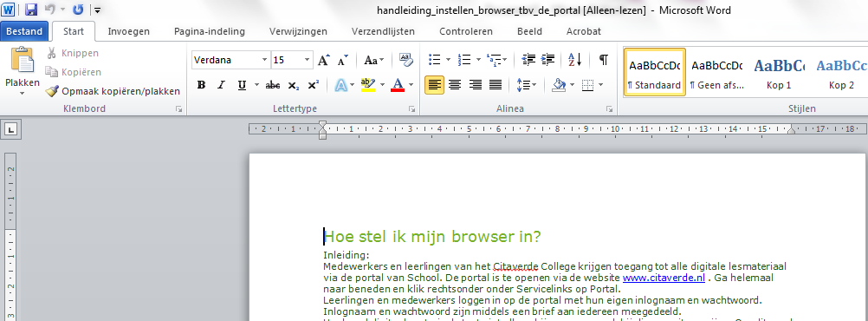Viewport: 868px width, 321px height.
Task: Toggle Bold formatting
Action: pyautogui.click(x=202, y=85)
